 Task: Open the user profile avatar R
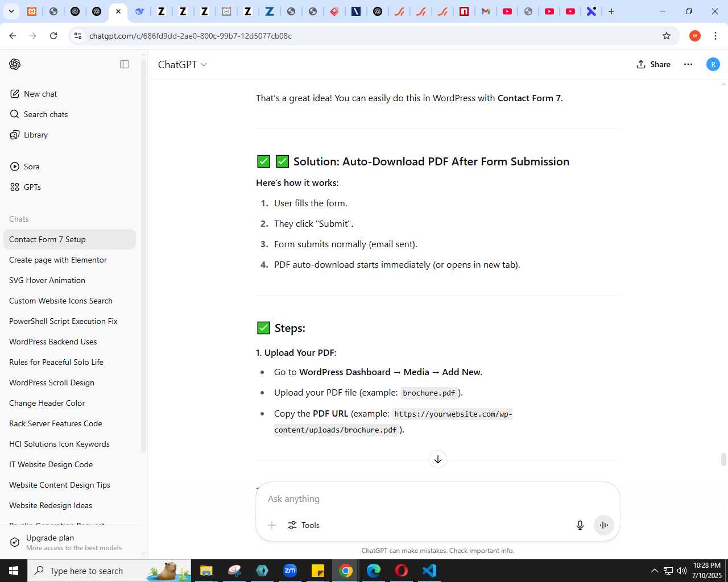713,64
